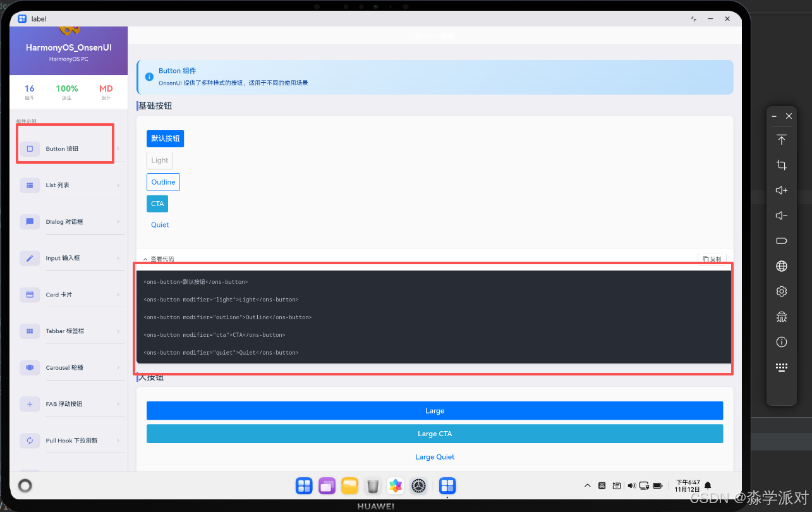The image size is (812, 512).
Task: Open emulator settings gear icon
Action: click(x=782, y=291)
